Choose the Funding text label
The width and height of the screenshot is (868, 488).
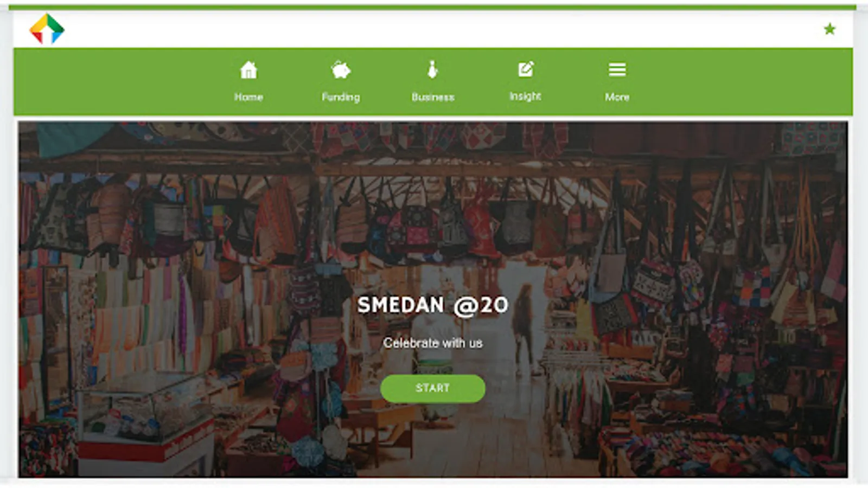click(x=341, y=97)
